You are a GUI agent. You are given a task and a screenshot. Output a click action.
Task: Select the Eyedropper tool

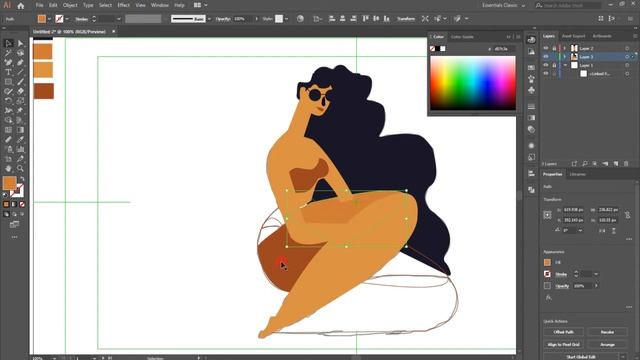(x=20, y=140)
